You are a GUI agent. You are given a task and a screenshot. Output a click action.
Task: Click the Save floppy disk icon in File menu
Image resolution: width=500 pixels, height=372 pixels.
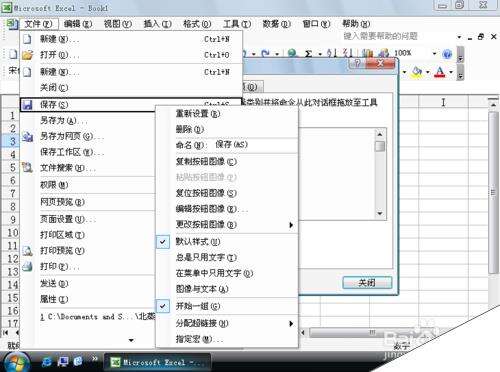coord(27,105)
